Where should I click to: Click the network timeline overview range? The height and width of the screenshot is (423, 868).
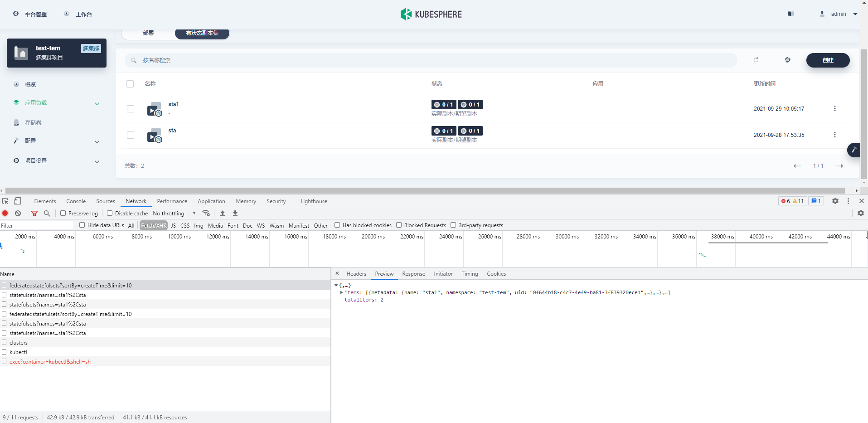[434, 249]
